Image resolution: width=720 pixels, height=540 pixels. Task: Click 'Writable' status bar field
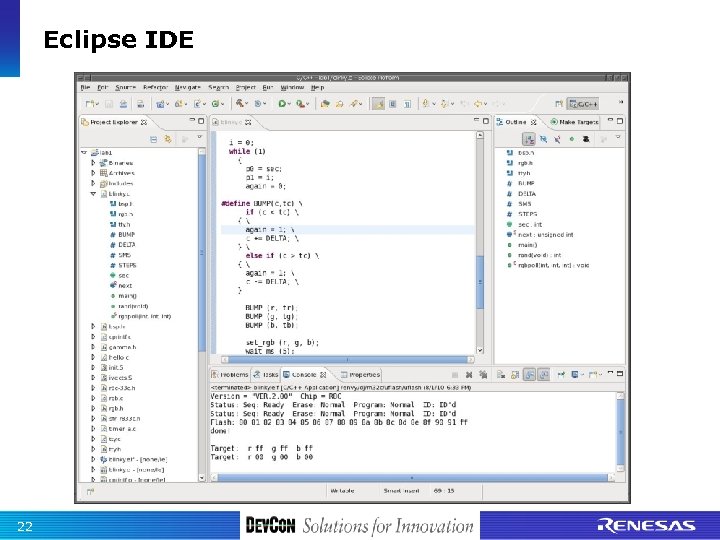tap(342, 491)
